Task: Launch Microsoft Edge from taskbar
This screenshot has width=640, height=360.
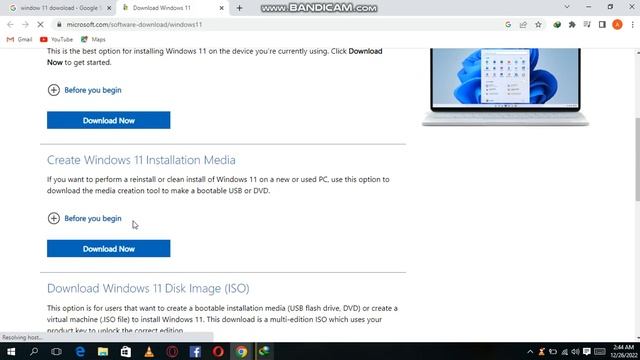Action: pyautogui.click(x=80, y=351)
